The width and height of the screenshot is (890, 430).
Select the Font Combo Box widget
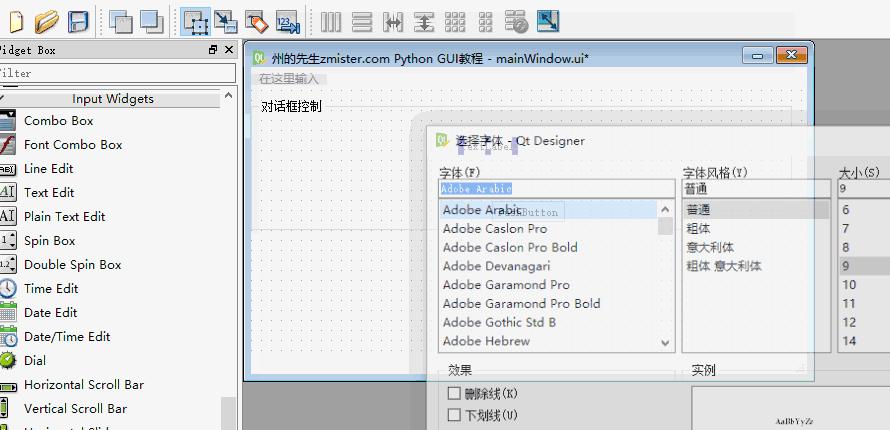pos(73,145)
